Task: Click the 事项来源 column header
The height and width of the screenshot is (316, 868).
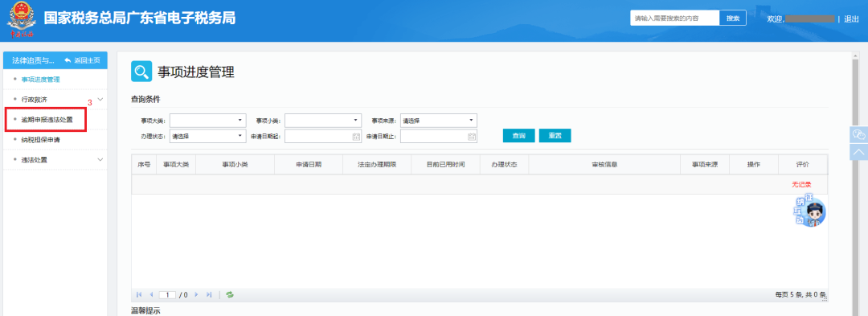Action: coord(705,164)
